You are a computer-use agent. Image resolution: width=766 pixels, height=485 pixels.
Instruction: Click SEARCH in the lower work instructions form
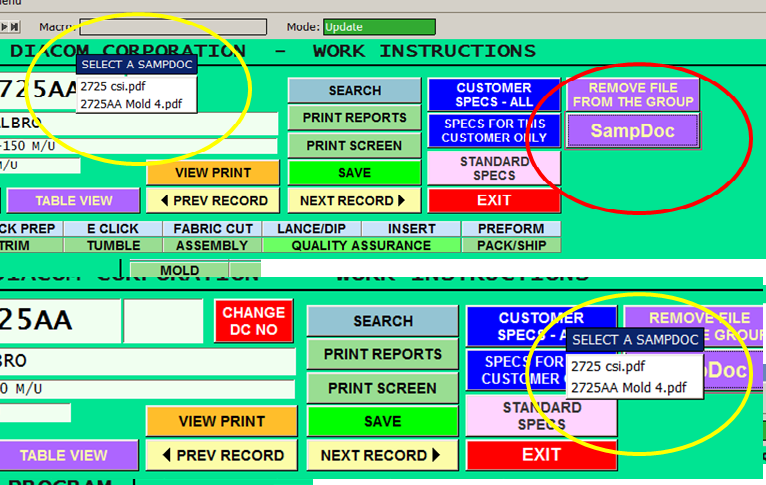[x=383, y=321]
